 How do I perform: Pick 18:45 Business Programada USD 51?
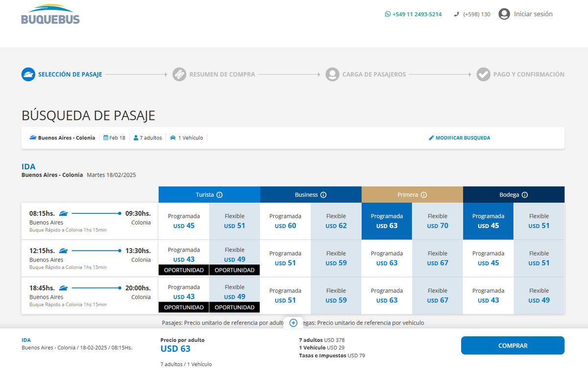point(285,296)
